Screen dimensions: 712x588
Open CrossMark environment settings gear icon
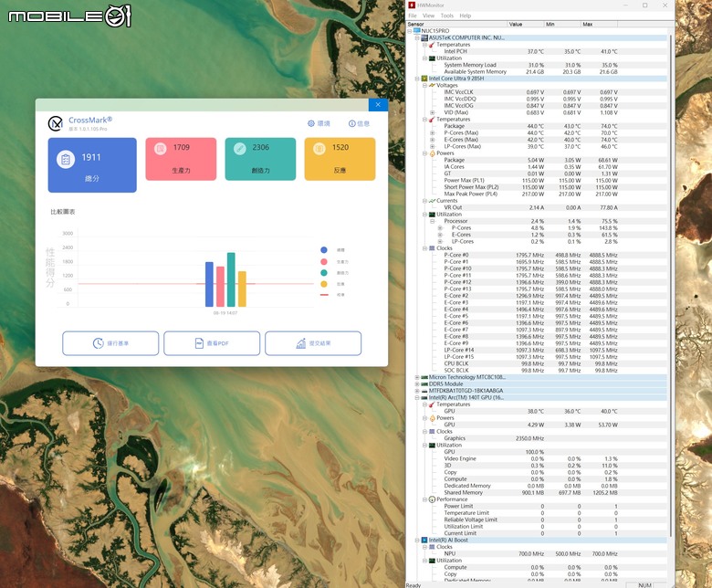(x=311, y=123)
